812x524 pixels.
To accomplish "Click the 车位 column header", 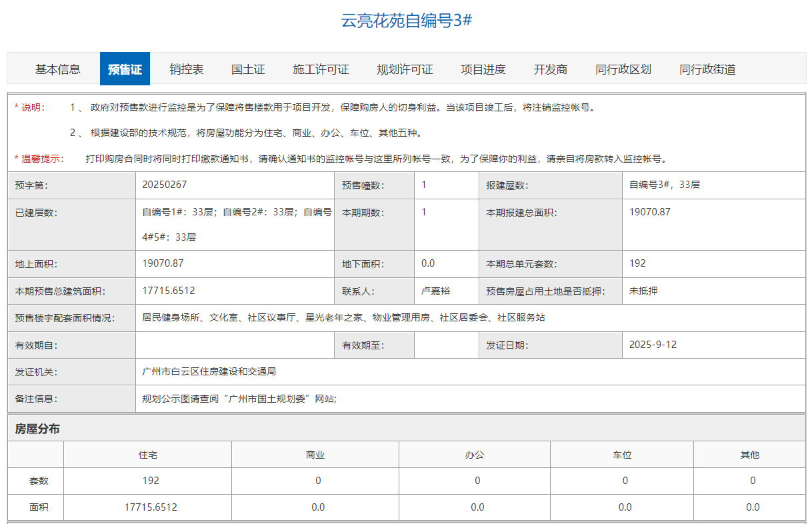I will coord(622,455).
